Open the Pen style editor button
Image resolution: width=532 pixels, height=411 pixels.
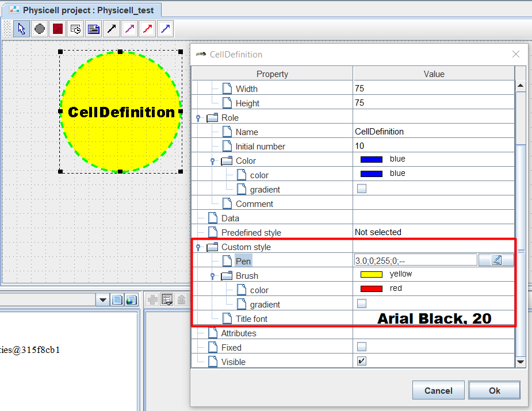click(496, 260)
